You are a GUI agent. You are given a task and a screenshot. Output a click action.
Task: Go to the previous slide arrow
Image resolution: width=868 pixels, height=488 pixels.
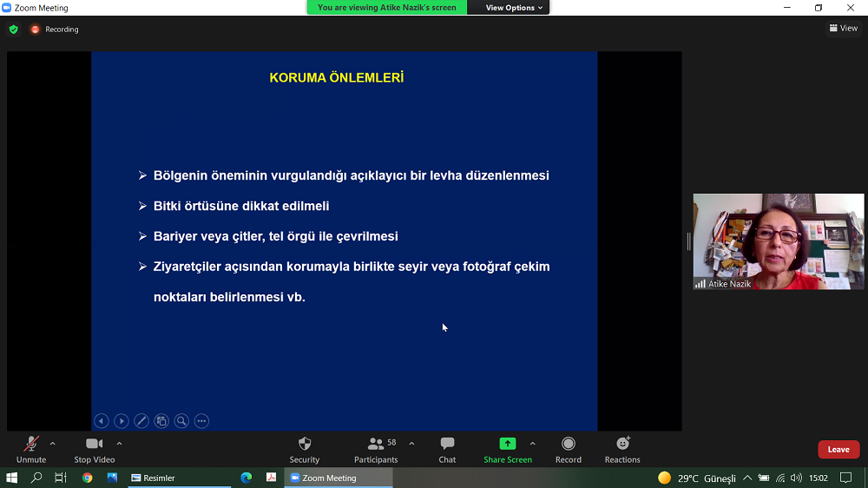pos(102,421)
